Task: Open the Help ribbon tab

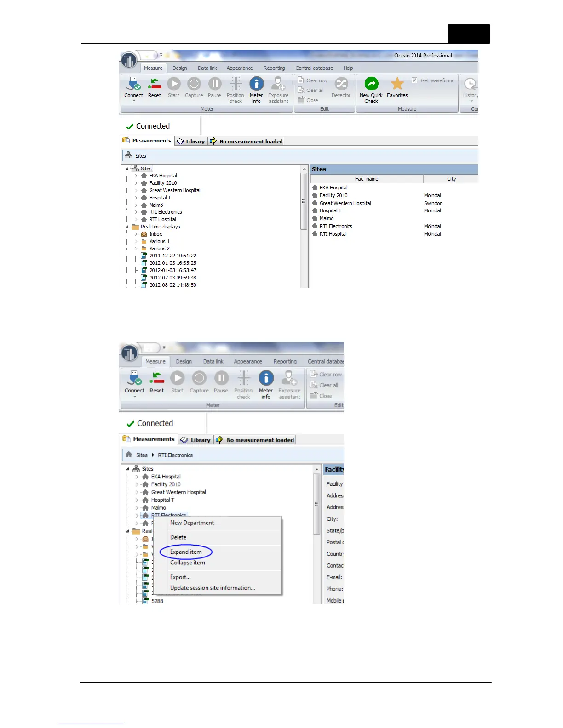Action: click(x=348, y=68)
